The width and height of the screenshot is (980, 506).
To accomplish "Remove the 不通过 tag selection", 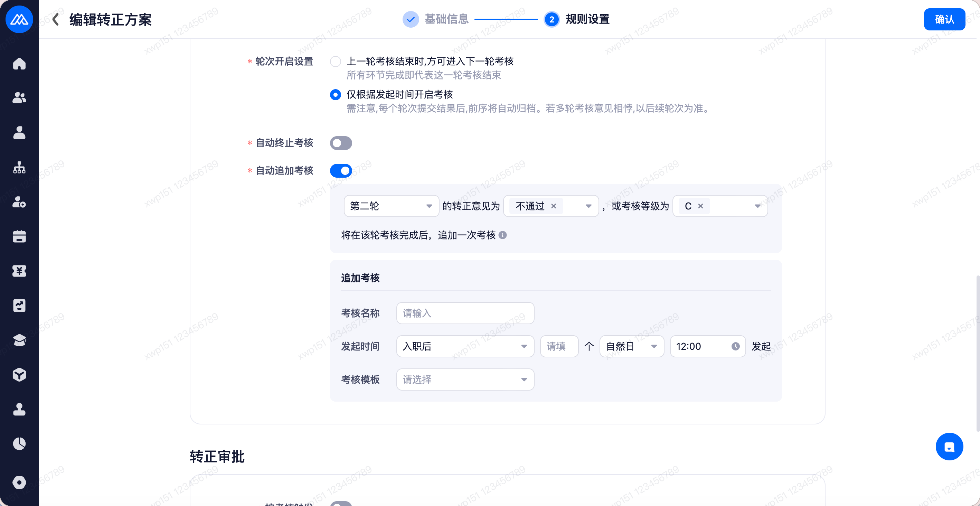I will point(554,206).
